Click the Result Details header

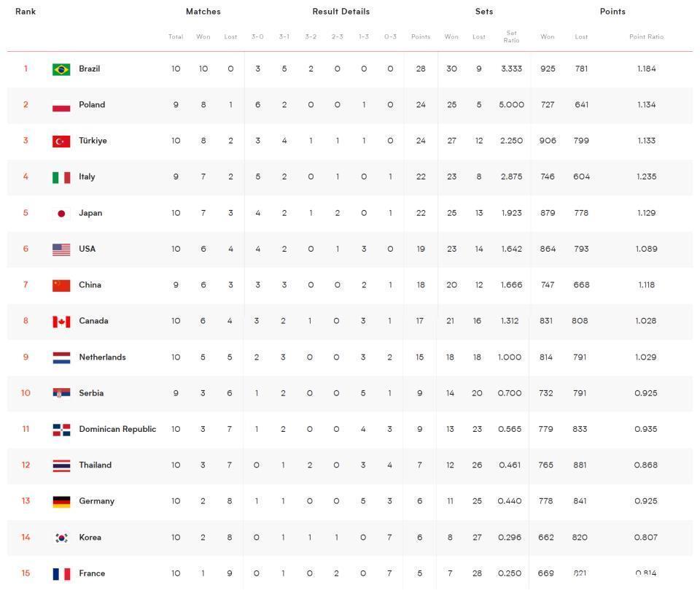(x=341, y=12)
